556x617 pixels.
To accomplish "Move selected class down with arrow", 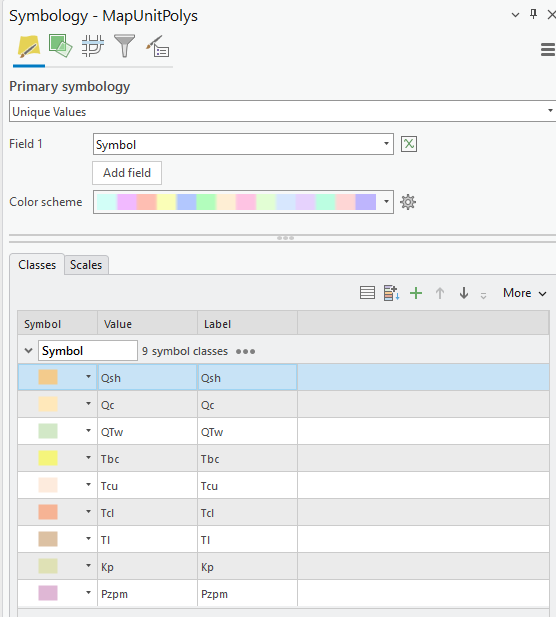I will pyautogui.click(x=464, y=293).
